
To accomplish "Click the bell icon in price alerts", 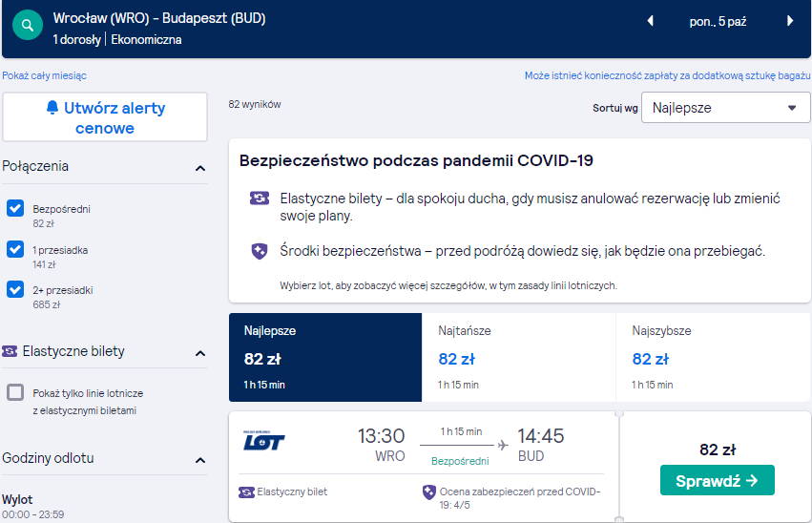I will click(52, 107).
